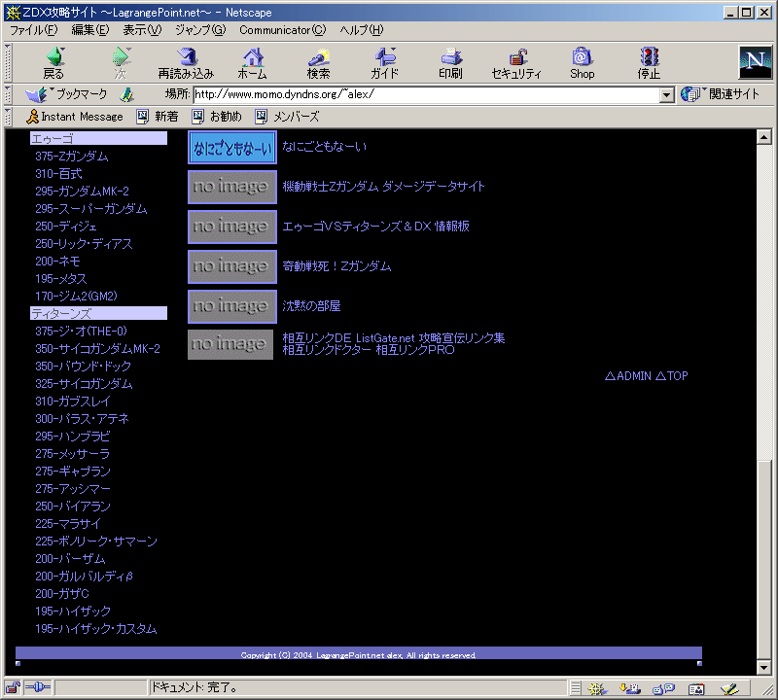This screenshot has width=778, height=700.
Task: Click the ドキュメント: 完了。 status text
Action: (x=194, y=687)
